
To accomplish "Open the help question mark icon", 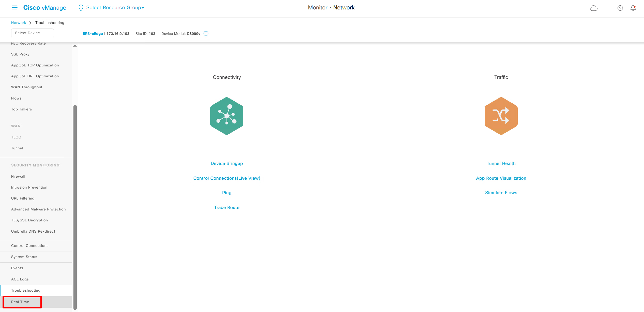I will 620,8.
